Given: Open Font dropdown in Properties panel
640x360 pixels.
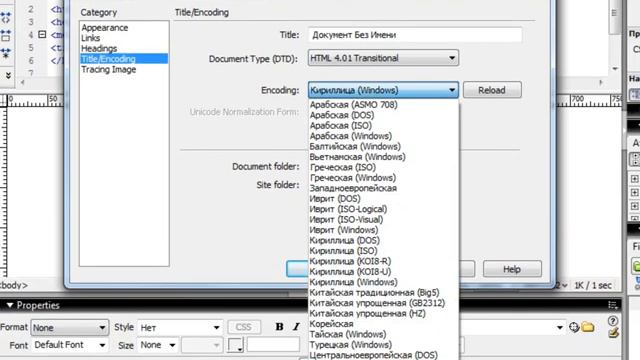Looking at the screenshot, I should [70, 345].
